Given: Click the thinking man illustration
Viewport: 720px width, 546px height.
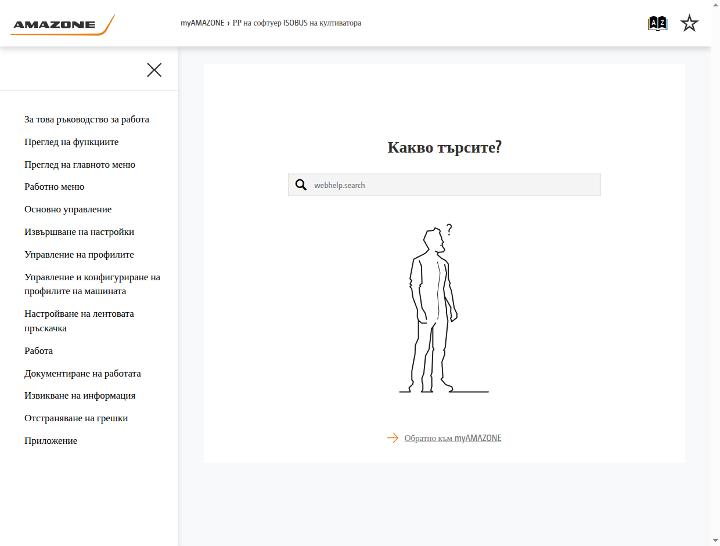Looking at the screenshot, I should point(444,308).
